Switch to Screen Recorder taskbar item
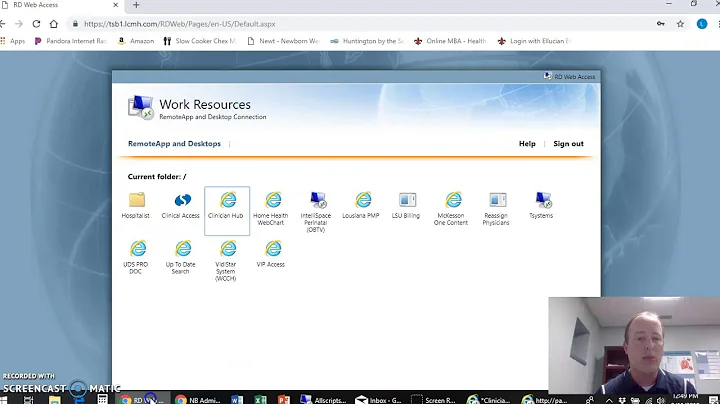The image size is (720, 404). [x=434, y=400]
